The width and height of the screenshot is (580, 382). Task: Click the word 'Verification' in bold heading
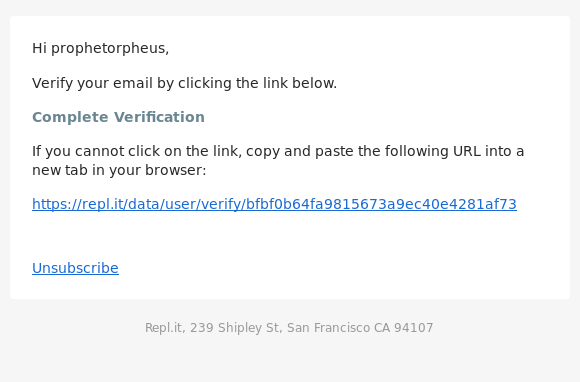coord(159,117)
